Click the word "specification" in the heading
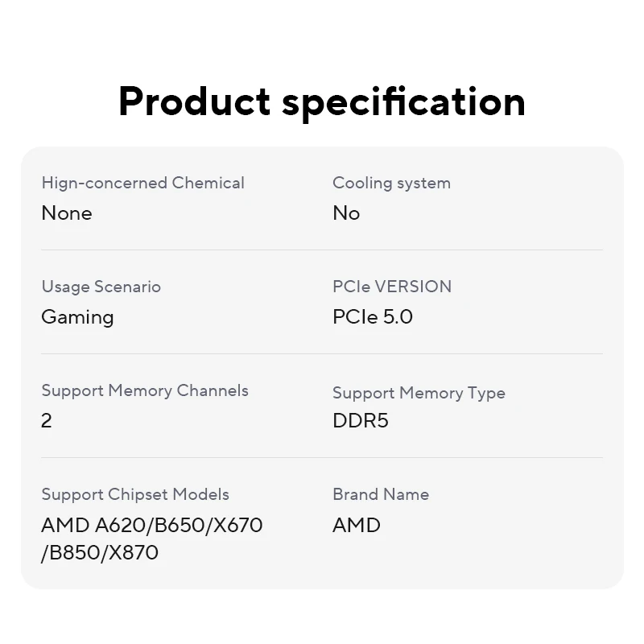Viewport: 644px width, 644px height. [x=403, y=102]
